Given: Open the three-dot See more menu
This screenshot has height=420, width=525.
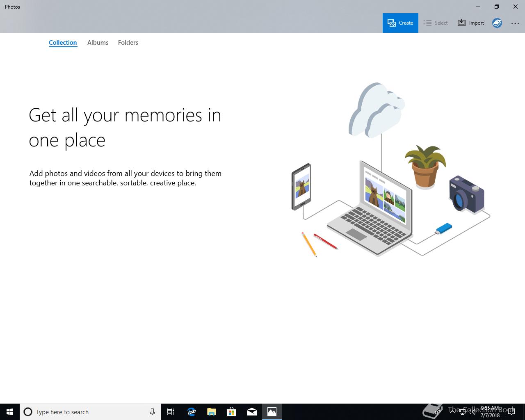Looking at the screenshot, I should (x=515, y=23).
